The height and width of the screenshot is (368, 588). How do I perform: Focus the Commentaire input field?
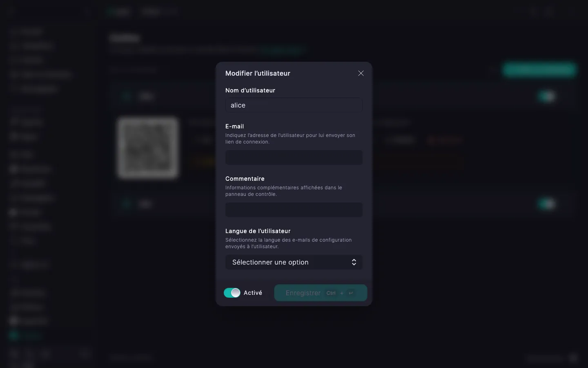coord(294,210)
